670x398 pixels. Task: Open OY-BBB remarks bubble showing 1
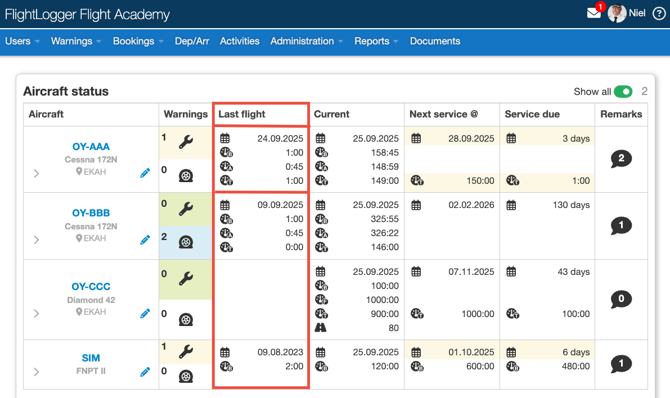tap(621, 225)
